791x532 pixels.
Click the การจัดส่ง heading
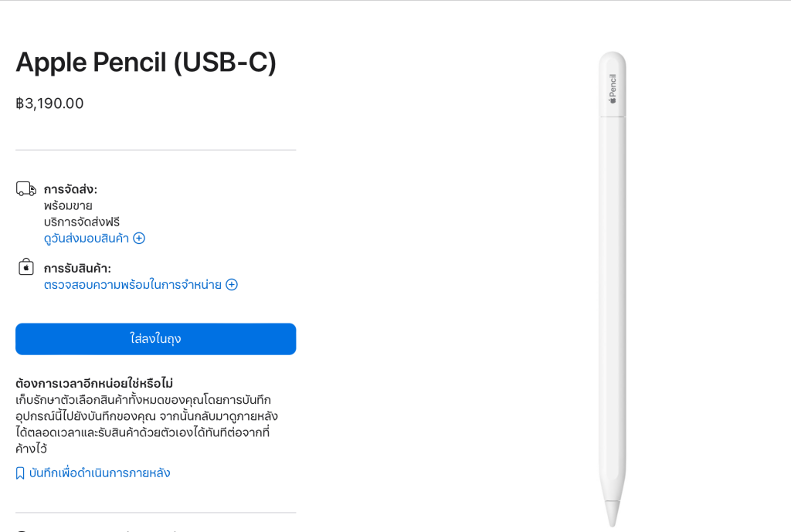(70, 190)
